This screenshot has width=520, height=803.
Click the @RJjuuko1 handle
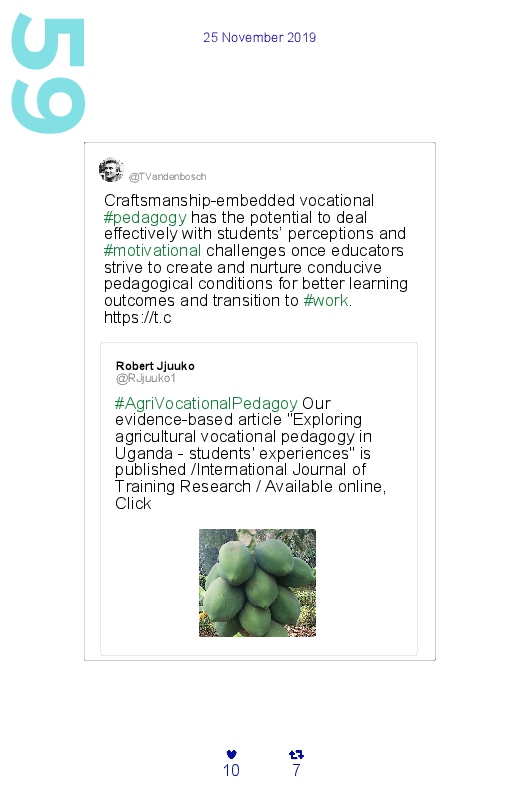146,378
